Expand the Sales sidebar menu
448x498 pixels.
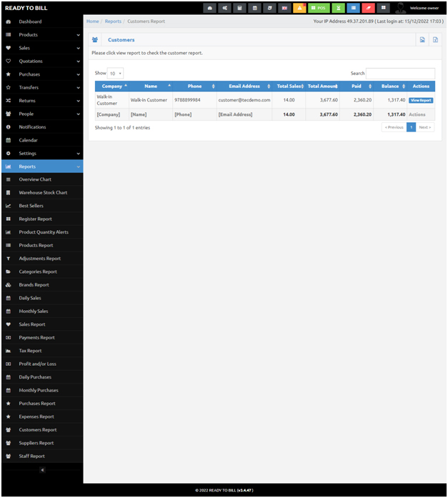[x=42, y=48]
